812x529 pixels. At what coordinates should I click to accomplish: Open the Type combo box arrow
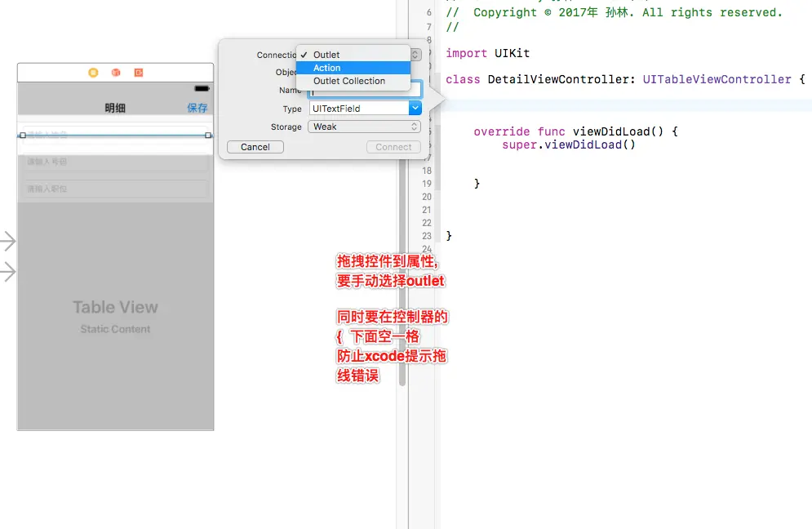click(x=415, y=109)
